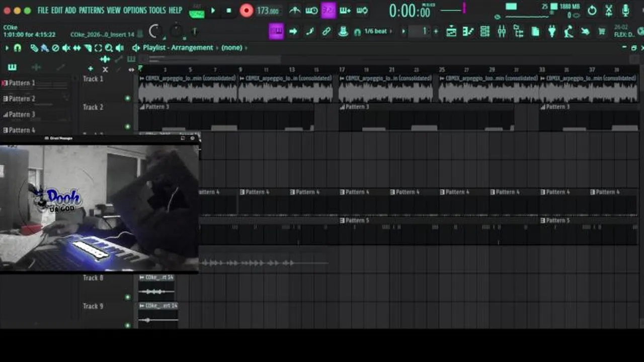Open the Channel rack view icon

(485, 31)
